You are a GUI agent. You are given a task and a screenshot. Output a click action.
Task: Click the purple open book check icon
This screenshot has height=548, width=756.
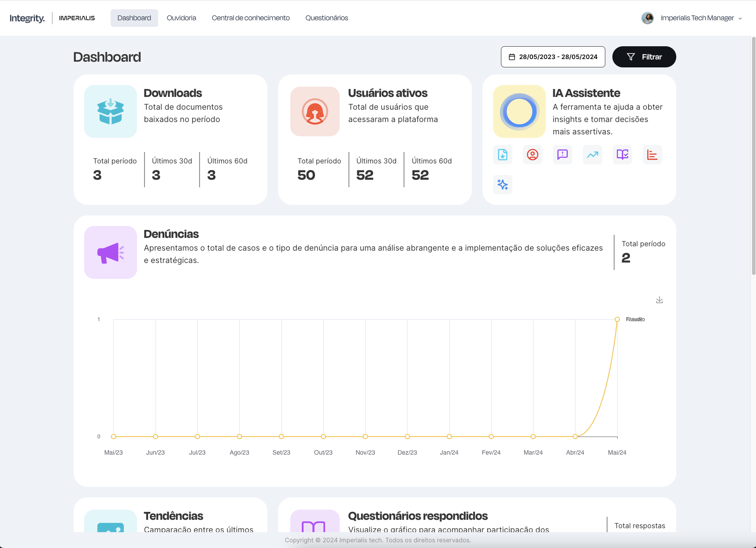coord(623,155)
